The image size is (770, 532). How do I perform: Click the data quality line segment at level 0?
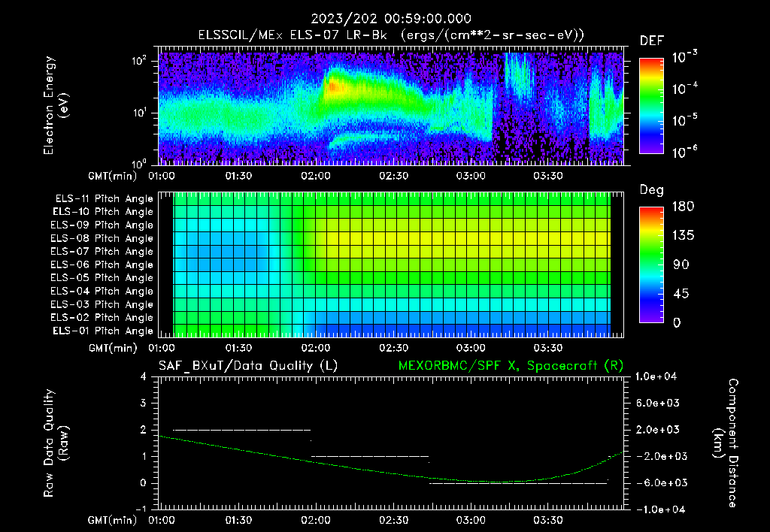[x=519, y=483]
